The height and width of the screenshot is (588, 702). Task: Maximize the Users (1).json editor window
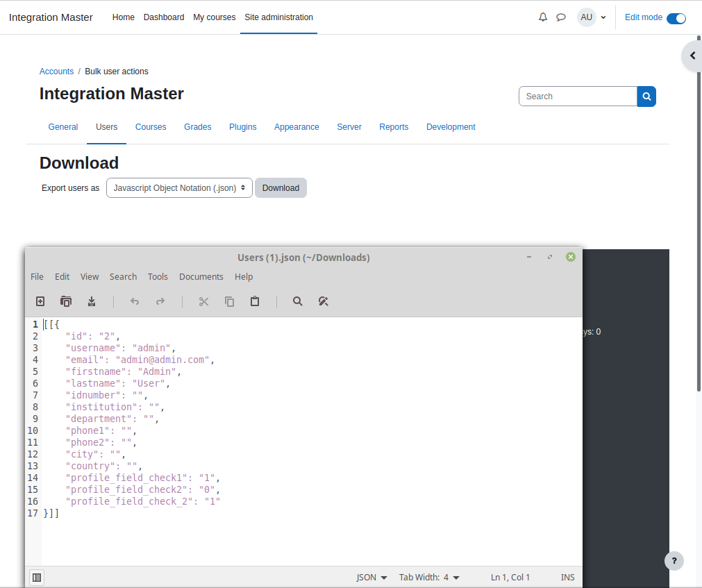coord(550,257)
